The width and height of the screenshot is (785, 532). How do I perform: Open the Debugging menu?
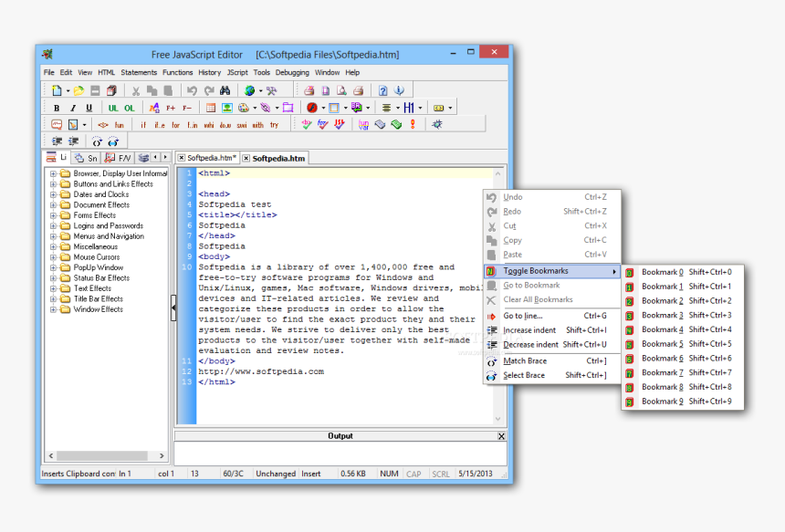[x=292, y=72]
